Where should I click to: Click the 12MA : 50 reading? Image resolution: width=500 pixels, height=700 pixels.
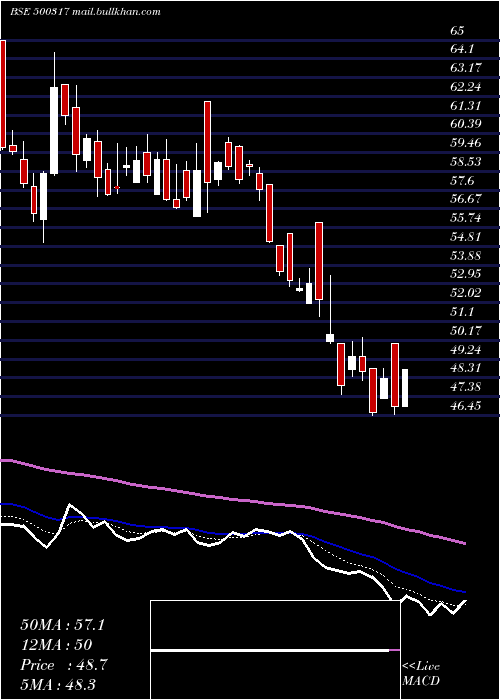[x=56, y=645]
